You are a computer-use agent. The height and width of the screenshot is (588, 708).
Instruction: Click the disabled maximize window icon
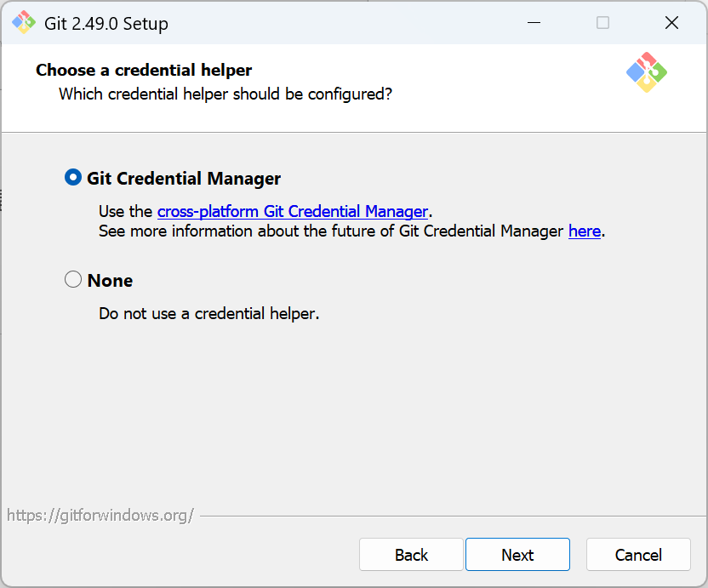coord(602,23)
